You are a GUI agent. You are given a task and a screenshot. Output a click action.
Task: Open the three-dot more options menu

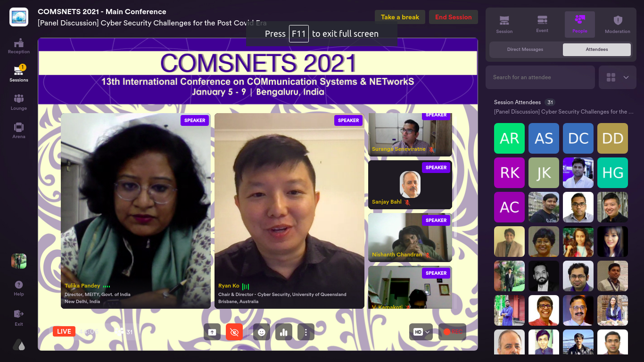(x=306, y=332)
